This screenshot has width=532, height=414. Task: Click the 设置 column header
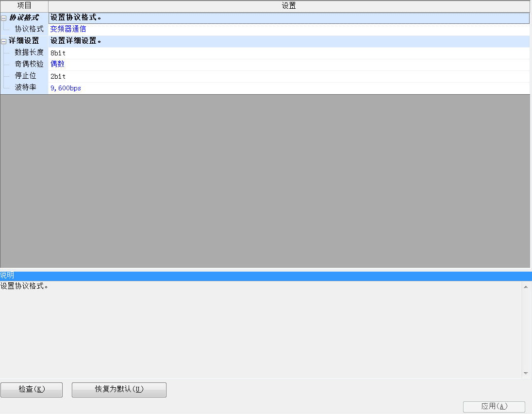[289, 6]
